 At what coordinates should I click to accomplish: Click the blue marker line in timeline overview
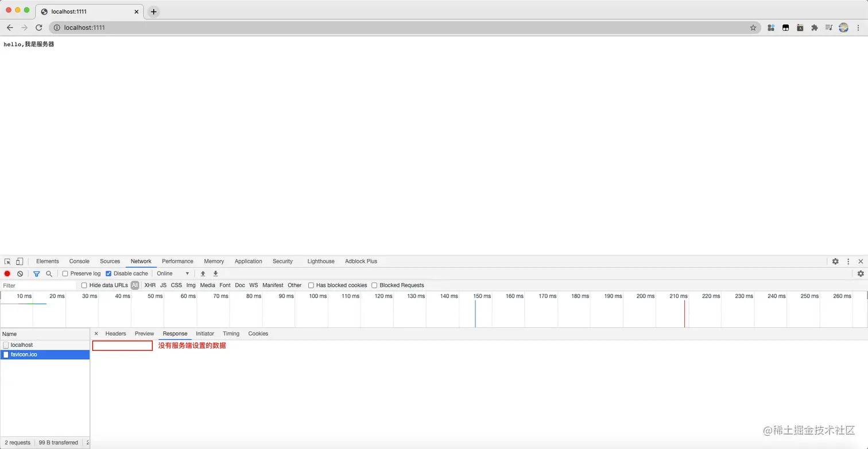[x=475, y=313]
